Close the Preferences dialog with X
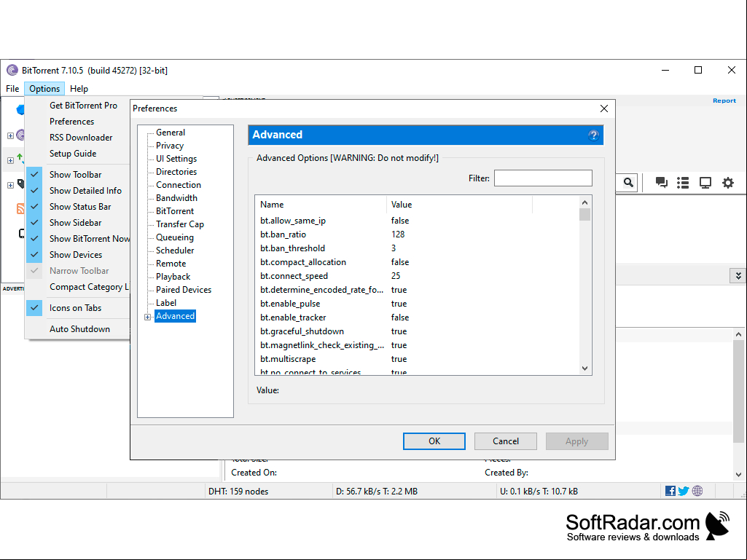747x560 pixels. tap(604, 109)
